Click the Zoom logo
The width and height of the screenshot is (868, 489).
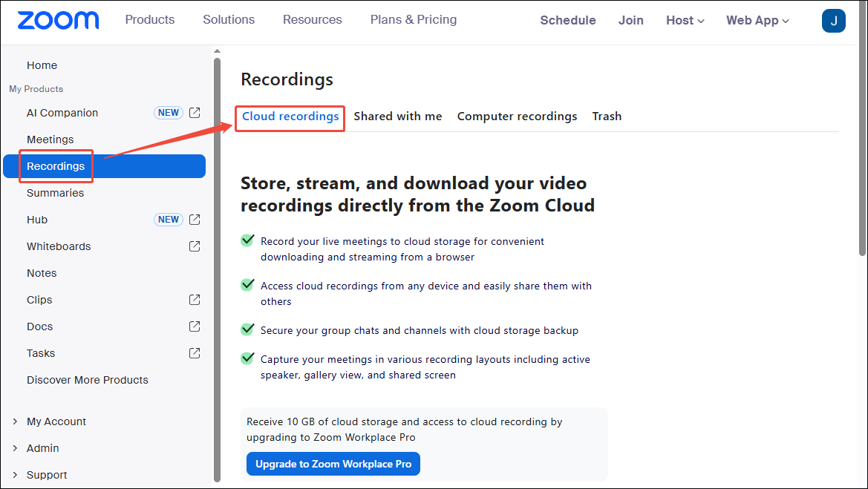click(58, 20)
